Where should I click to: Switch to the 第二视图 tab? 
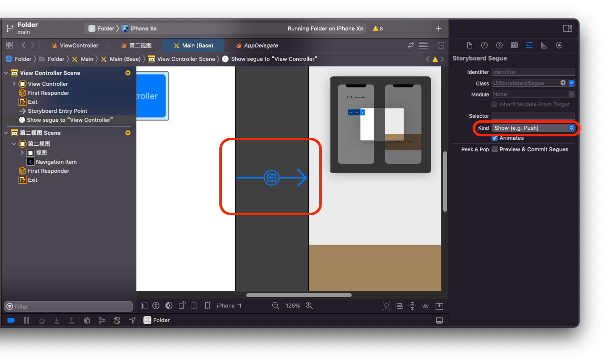click(136, 45)
